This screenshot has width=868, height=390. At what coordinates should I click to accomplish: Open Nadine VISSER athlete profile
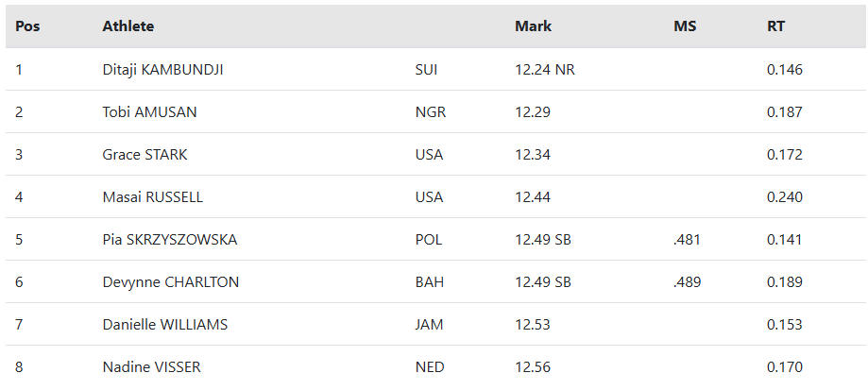(152, 366)
